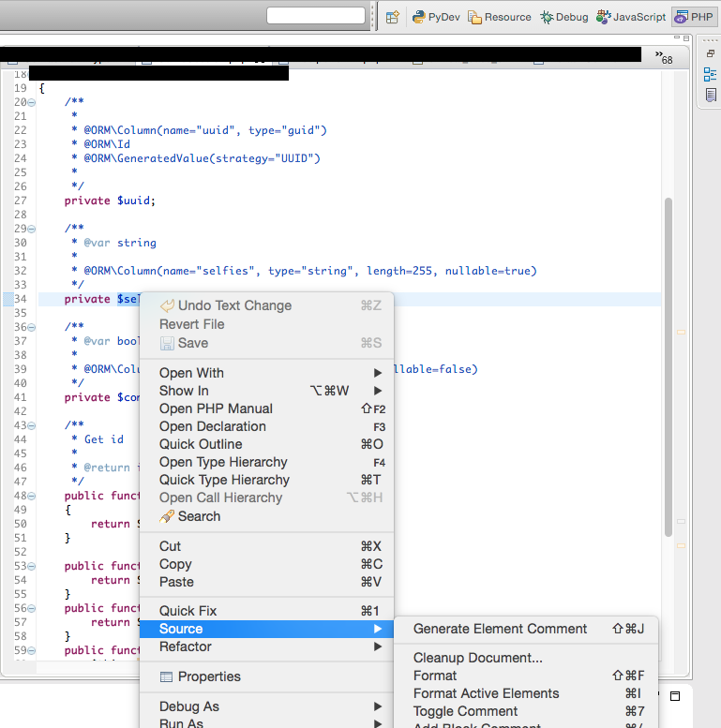Viewport: 721px width, 728px height.
Task: Click the code line 'private $uuid;'
Action: coord(110,201)
